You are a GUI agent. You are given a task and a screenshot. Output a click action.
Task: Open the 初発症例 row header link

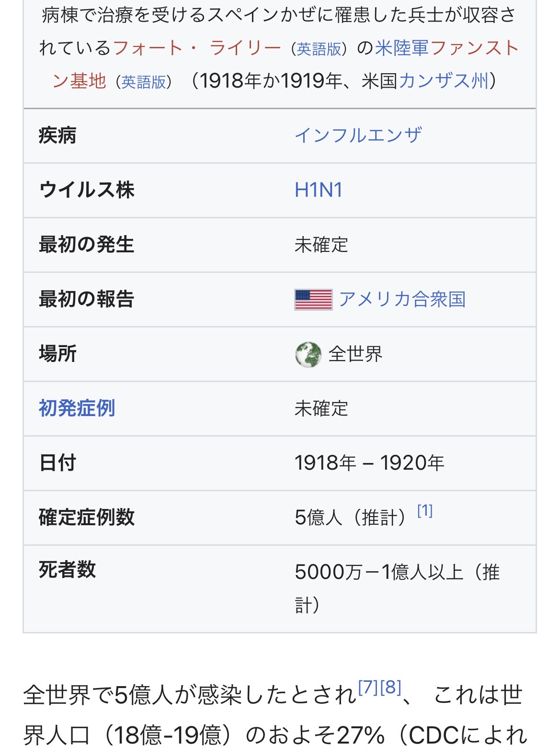click(77, 408)
